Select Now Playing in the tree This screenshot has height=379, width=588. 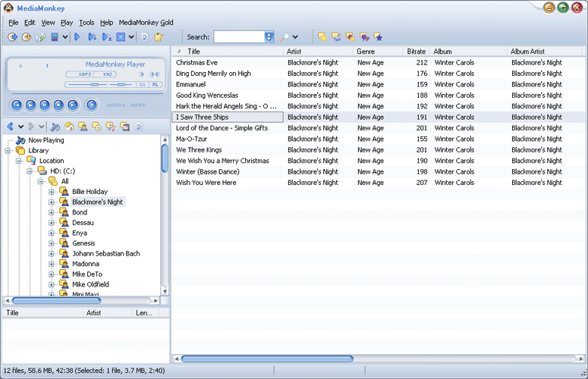click(46, 140)
